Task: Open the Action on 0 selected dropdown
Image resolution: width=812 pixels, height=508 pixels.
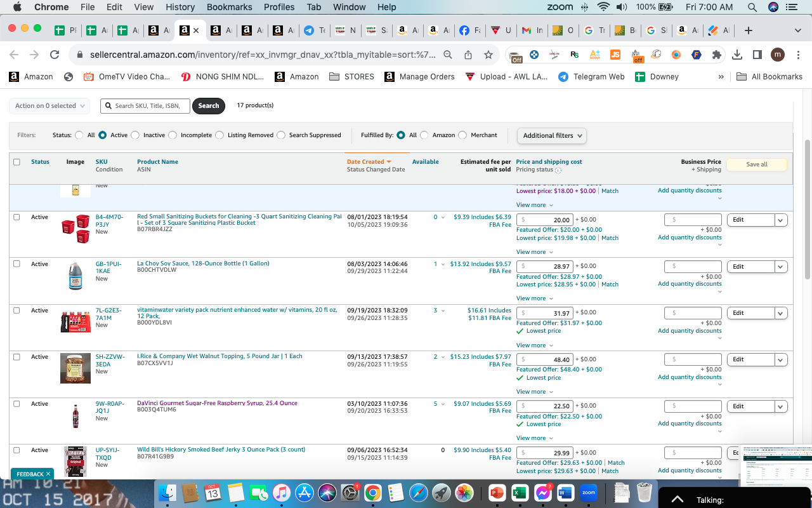Action: tap(49, 106)
